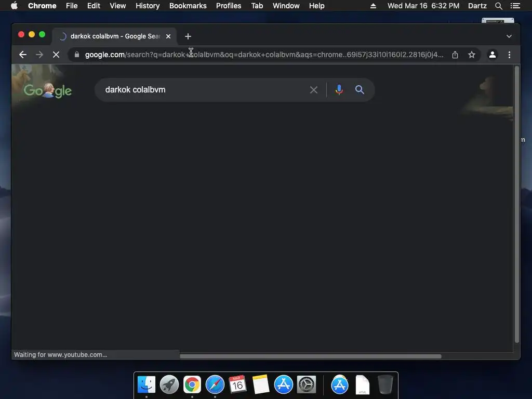Open the File menu
Viewport: 532px width, 399px height.
click(72, 6)
